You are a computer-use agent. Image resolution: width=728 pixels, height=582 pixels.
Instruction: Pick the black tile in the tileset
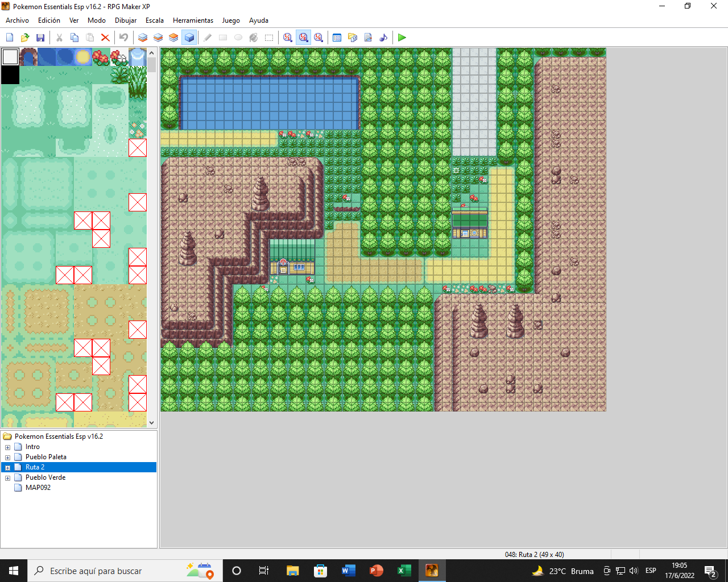pyautogui.click(x=10, y=75)
